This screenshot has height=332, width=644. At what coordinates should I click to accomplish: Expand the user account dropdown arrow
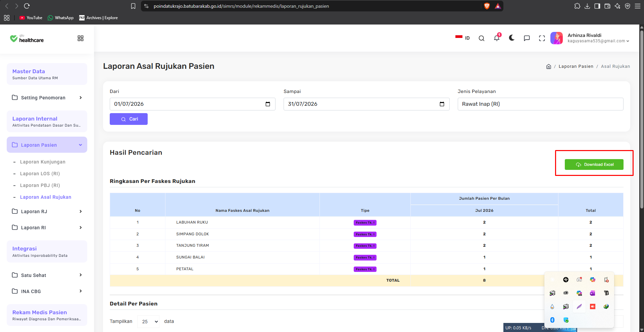pyautogui.click(x=628, y=41)
